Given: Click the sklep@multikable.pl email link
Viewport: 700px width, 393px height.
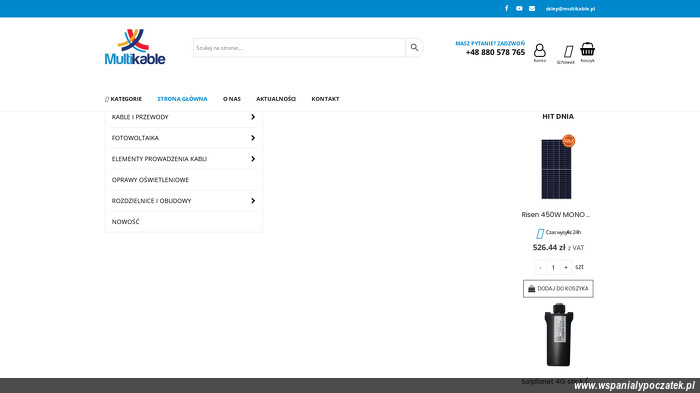Looking at the screenshot, I should tap(570, 8).
